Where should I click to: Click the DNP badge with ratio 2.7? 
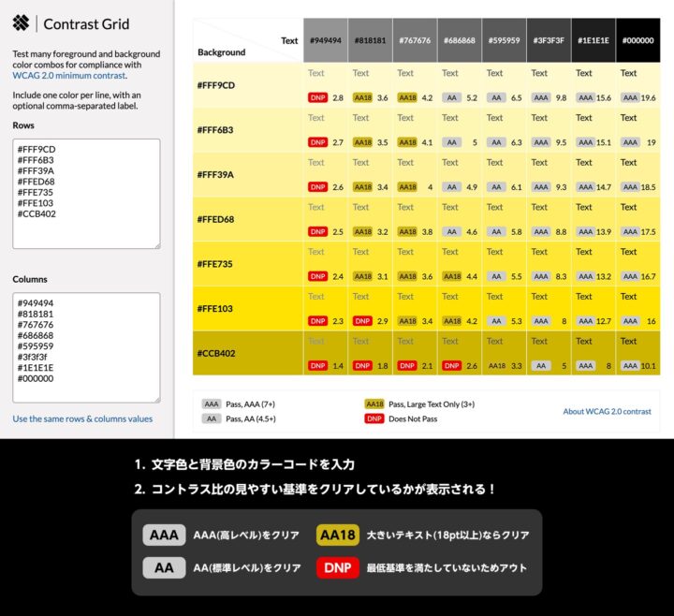tap(317, 142)
